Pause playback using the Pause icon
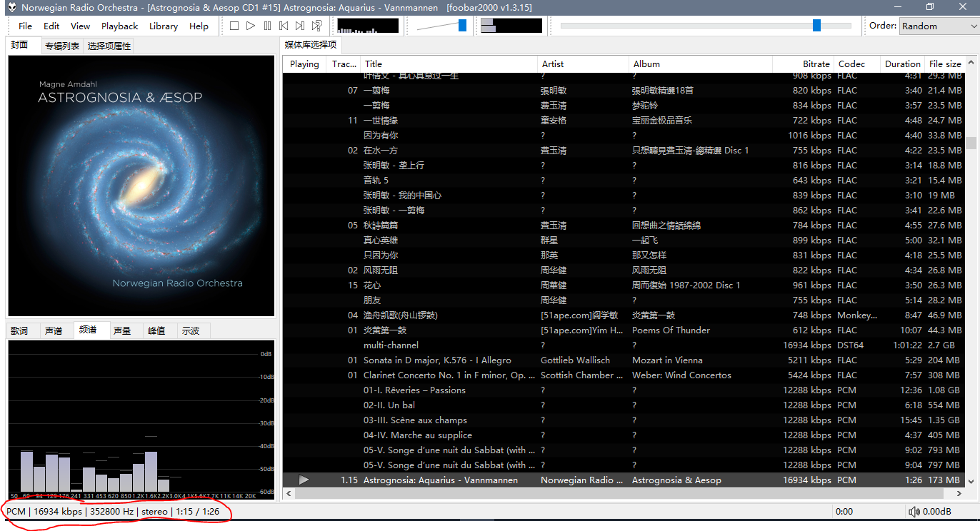The width and height of the screenshot is (980, 531). point(266,26)
